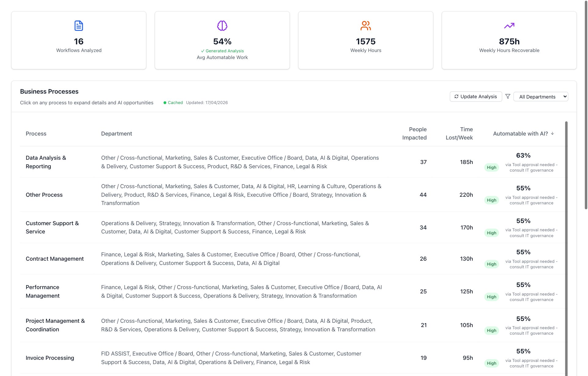The image size is (588, 376).
Task: Click the people icon above Weekly Hours
Action: (x=366, y=26)
